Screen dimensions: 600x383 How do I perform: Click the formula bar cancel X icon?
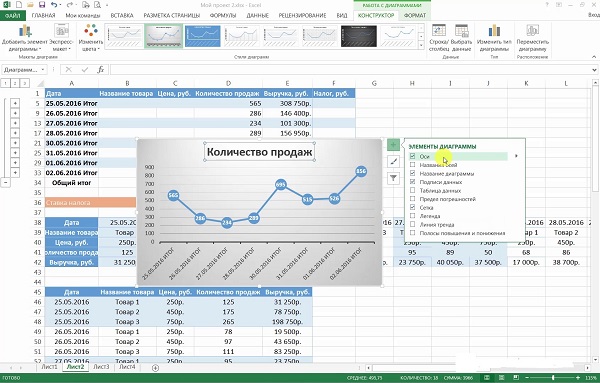(68, 70)
